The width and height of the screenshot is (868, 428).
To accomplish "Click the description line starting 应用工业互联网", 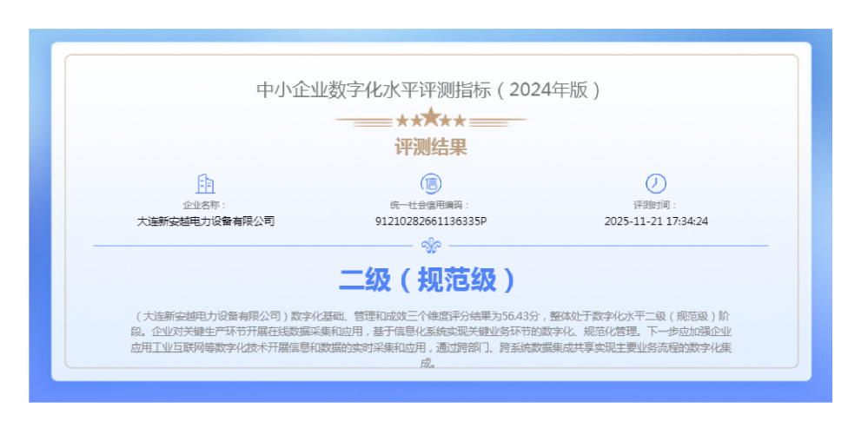I will 431,348.
